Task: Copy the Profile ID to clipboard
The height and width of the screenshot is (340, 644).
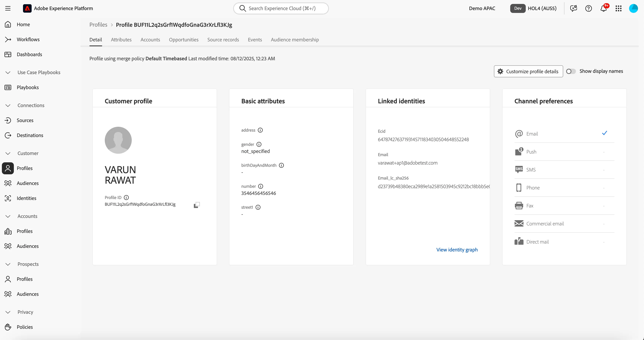Action: pyautogui.click(x=197, y=205)
